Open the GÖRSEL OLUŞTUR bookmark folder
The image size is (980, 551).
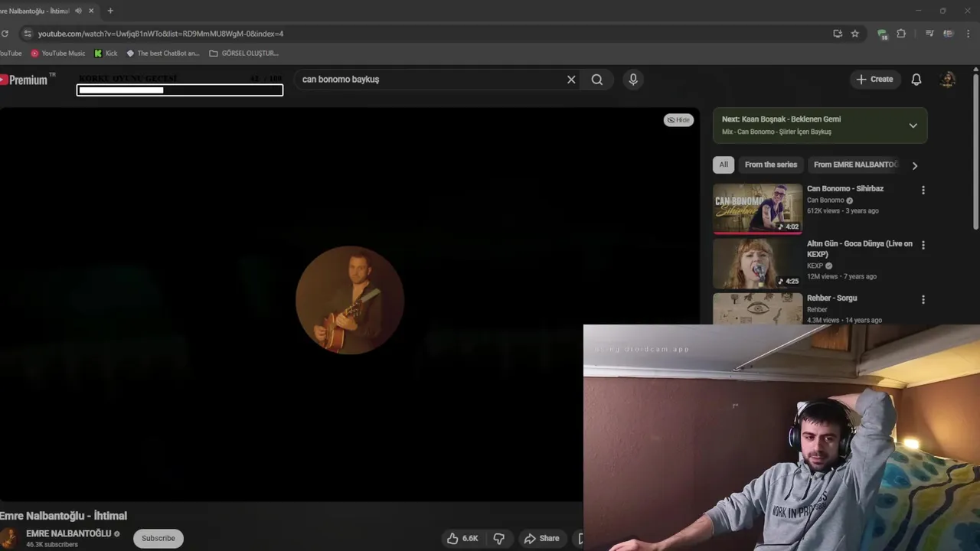pyautogui.click(x=243, y=54)
